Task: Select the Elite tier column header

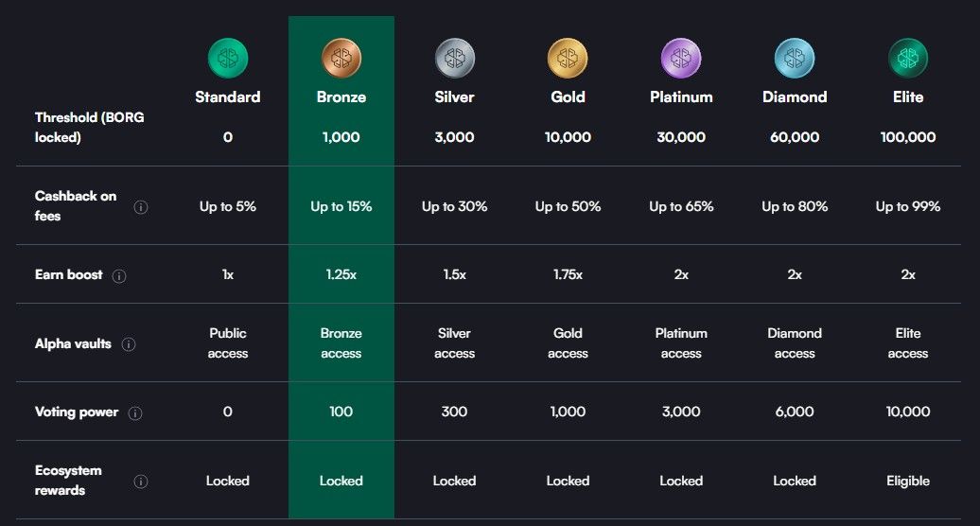Action: [908, 96]
